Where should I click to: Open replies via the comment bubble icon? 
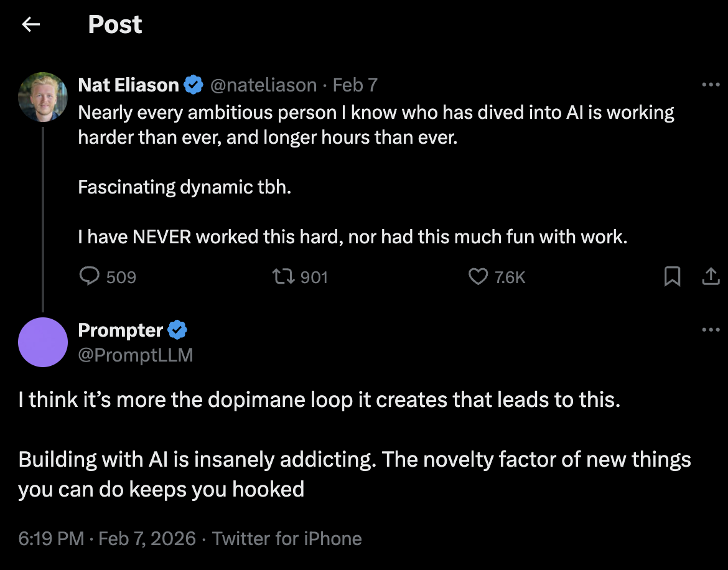pos(90,276)
